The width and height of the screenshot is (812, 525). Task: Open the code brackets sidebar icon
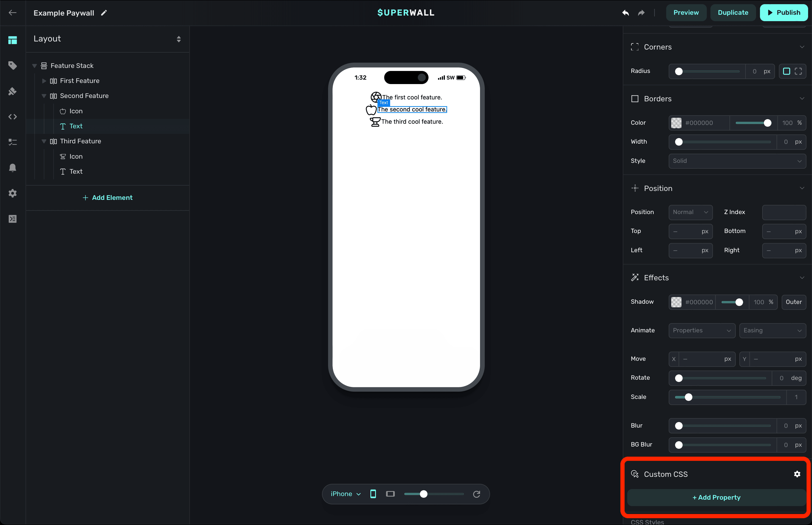point(13,117)
